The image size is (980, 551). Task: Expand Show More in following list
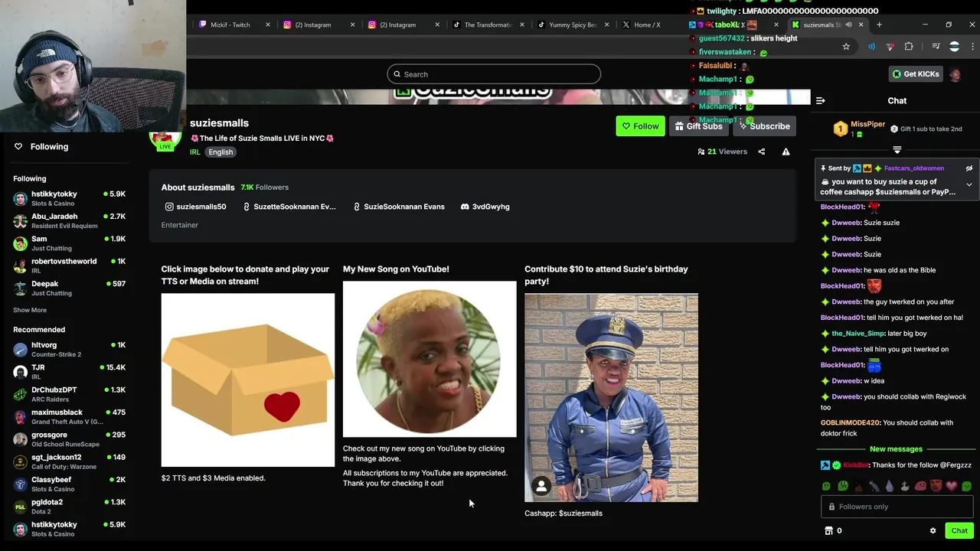(30, 310)
